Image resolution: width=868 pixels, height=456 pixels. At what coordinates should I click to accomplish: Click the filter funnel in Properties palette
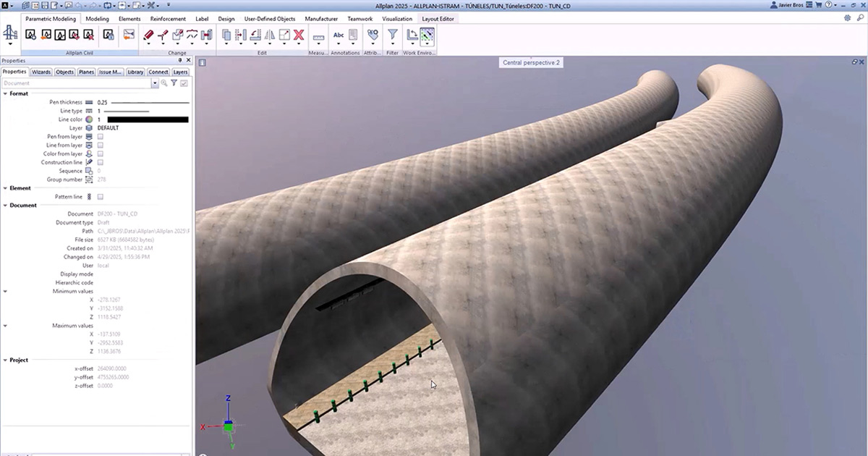pos(174,83)
